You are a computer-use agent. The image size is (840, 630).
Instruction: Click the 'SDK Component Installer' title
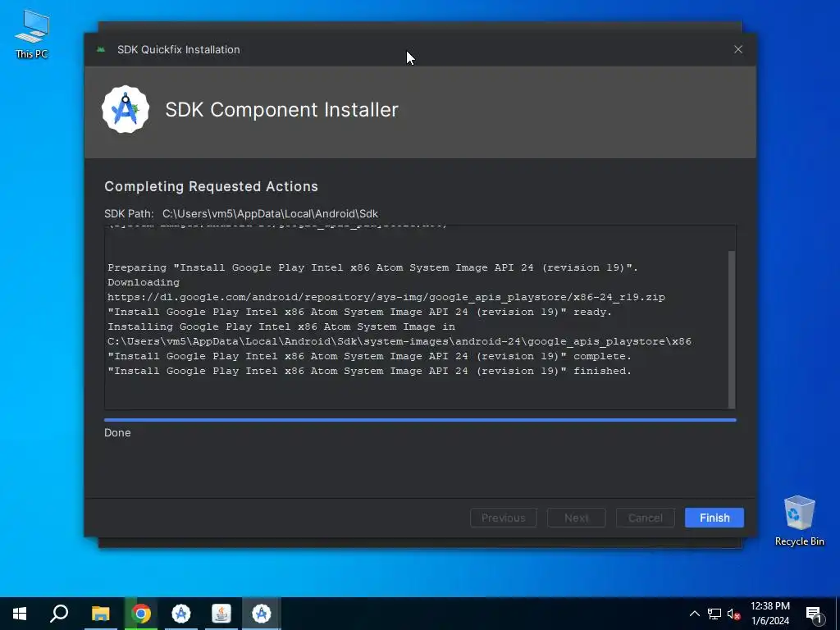point(282,110)
